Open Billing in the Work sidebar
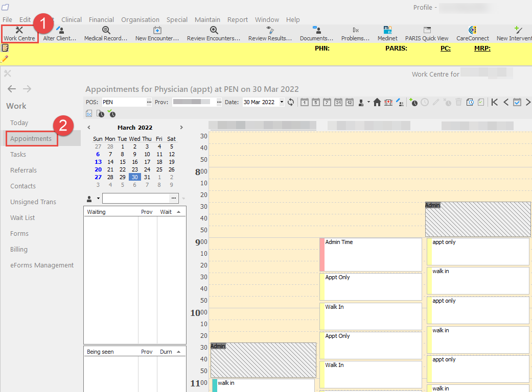The image size is (532, 392). pos(19,249)
